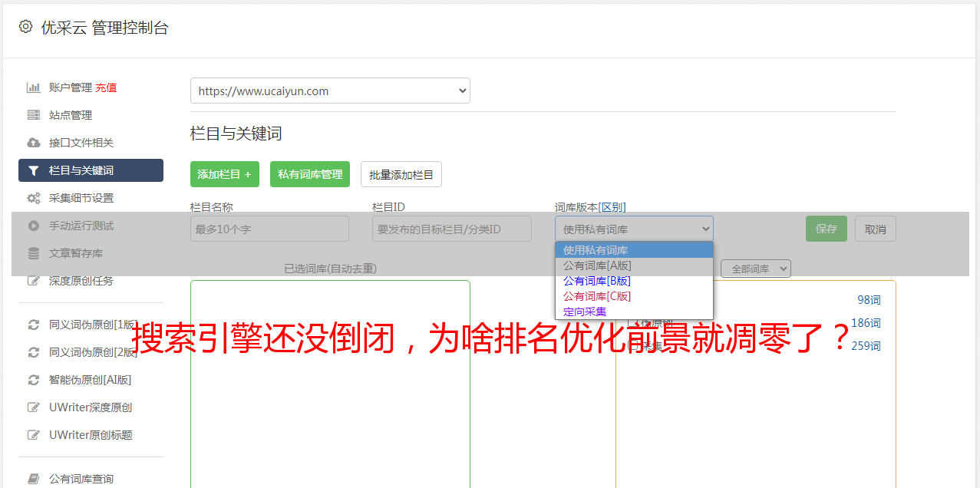The height and width of the screenshot is (488, 980).
Task: Open the 词库版本 select box
Action: pos(634,229)
